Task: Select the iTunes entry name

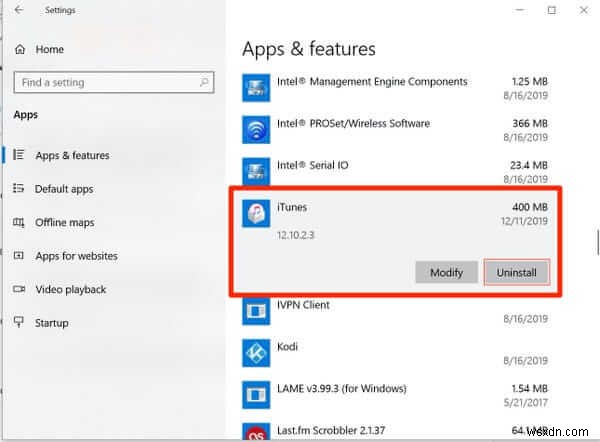Action: (x=292, y=207)
